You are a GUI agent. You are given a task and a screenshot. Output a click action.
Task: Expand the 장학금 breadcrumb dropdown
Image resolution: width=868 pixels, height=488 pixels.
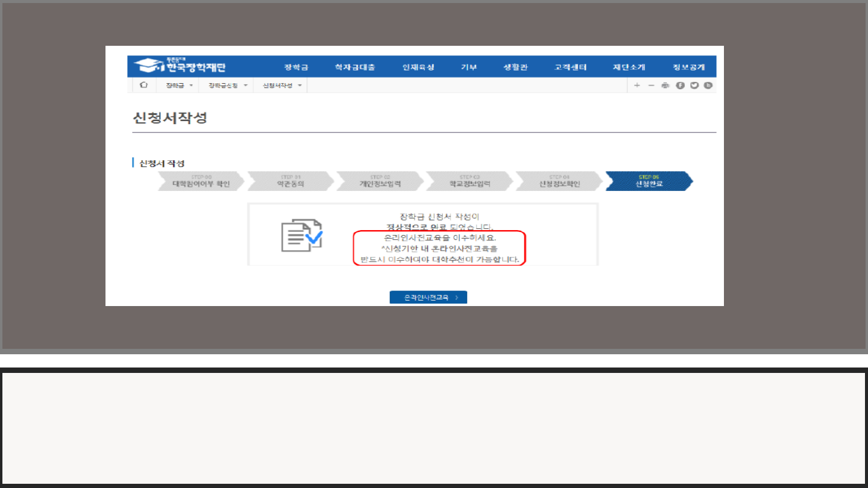pos(179,86)
